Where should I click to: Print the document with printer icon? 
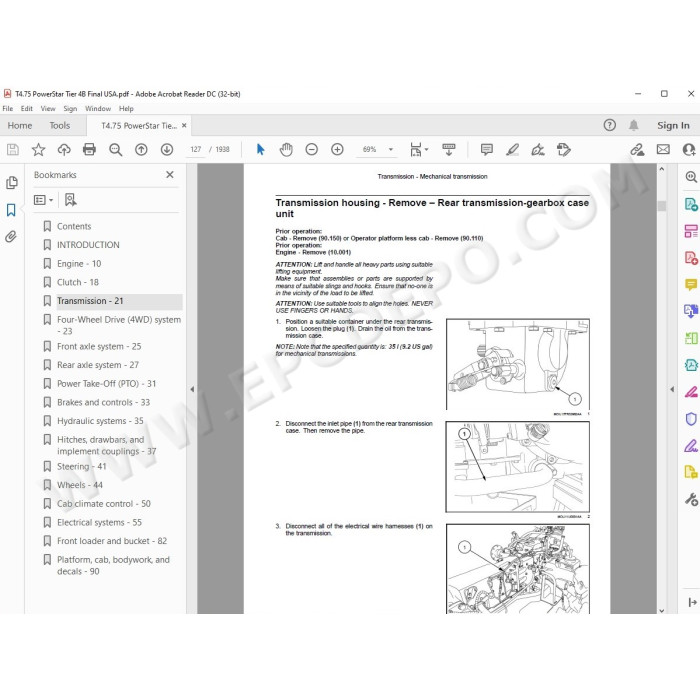coord(89,149)
